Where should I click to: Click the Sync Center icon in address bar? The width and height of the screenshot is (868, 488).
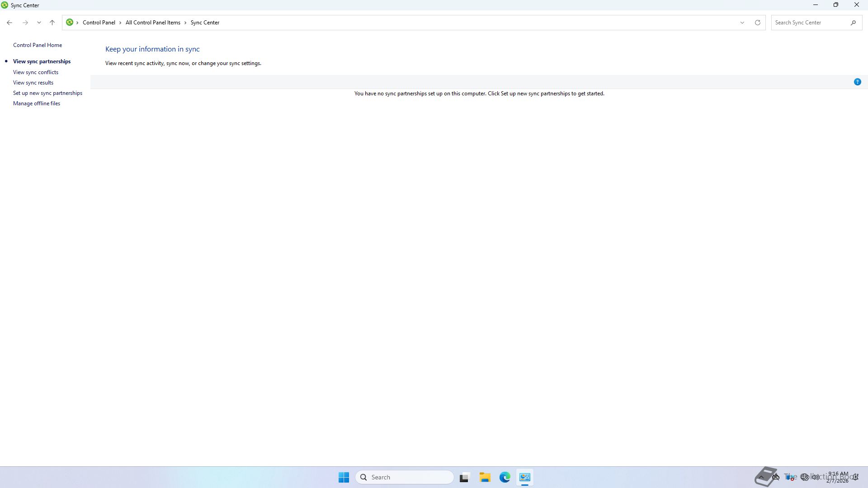pyautogui.click(x=70, y=22)
